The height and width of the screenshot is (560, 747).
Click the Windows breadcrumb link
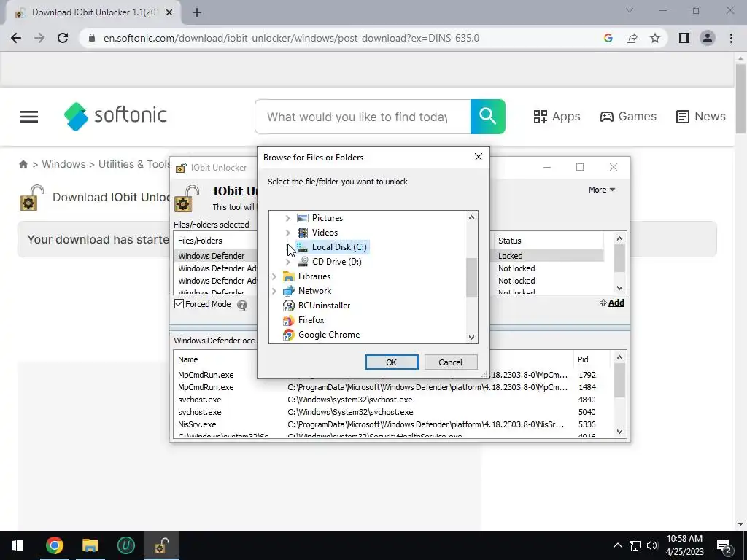[64, 164]
